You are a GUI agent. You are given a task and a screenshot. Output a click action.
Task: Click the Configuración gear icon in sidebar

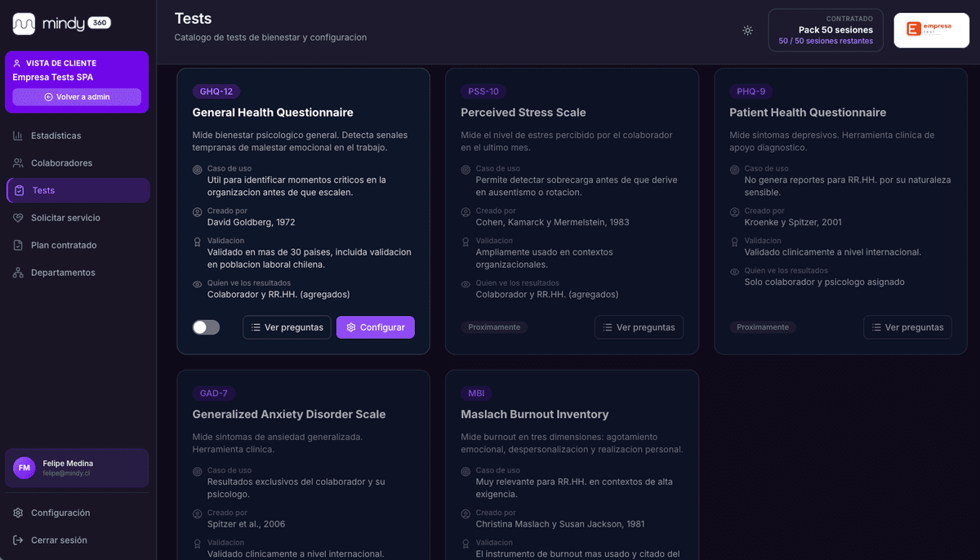(18, 513)
